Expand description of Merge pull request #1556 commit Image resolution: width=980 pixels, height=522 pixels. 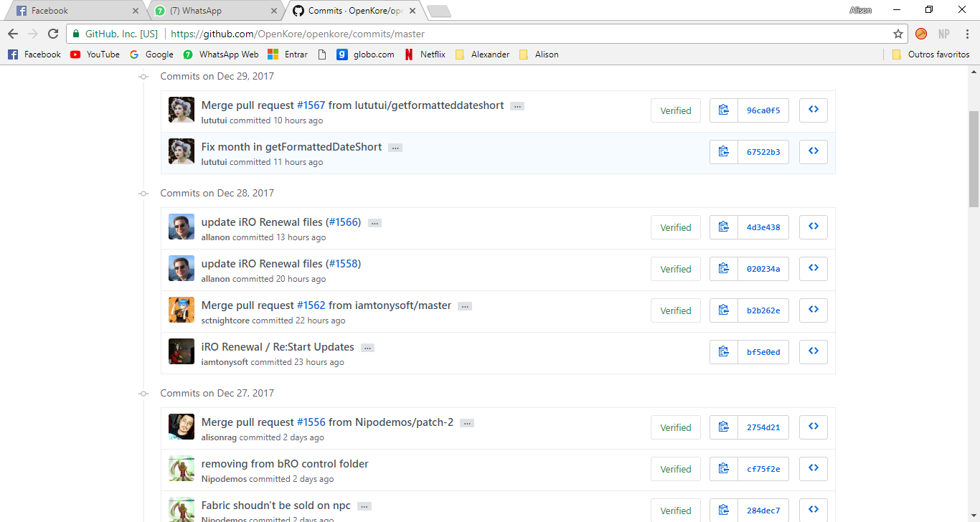(467, 423)
